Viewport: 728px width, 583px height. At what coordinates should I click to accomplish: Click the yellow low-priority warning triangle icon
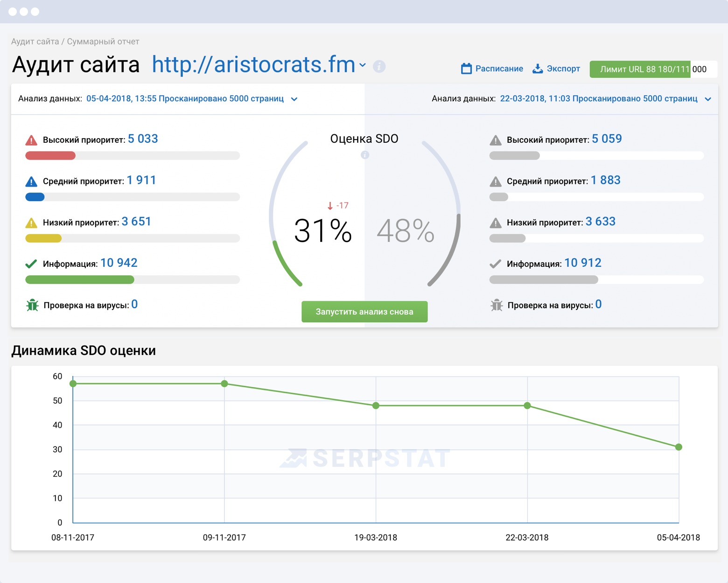pos(31,223)
